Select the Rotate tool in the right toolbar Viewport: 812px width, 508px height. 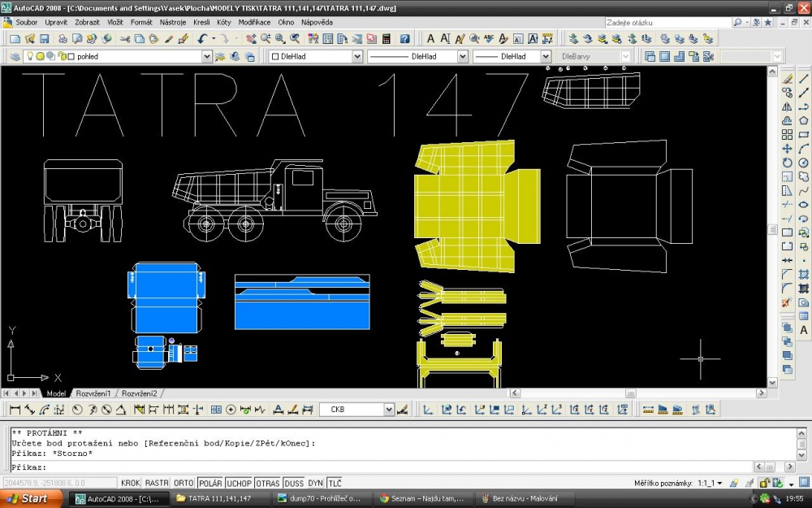coord(787,163)
